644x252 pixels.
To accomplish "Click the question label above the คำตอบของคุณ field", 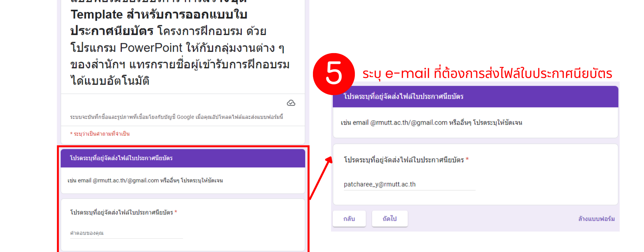I will [121, 212].
